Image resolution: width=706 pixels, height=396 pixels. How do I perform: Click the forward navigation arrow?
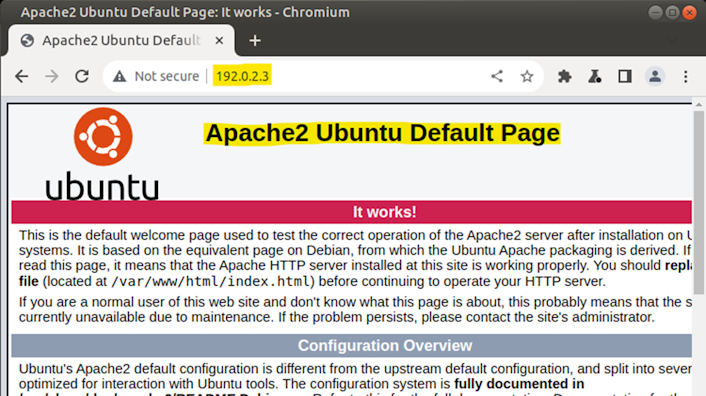point(52,76)
